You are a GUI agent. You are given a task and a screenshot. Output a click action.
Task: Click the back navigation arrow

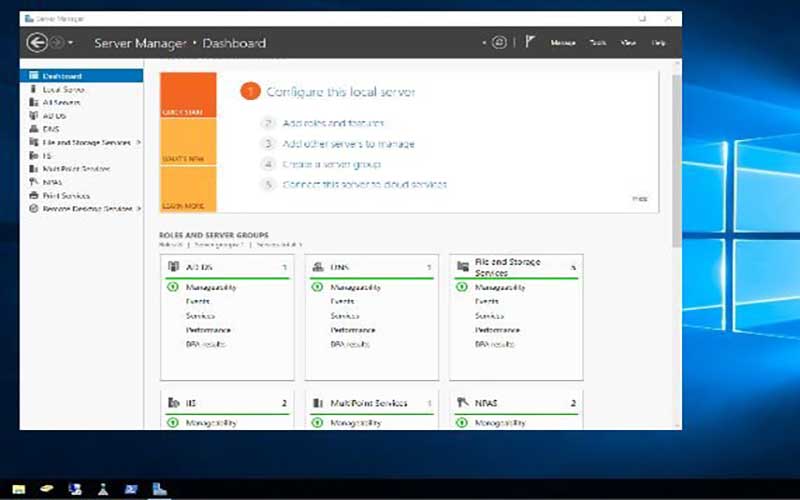coord(37,43)
